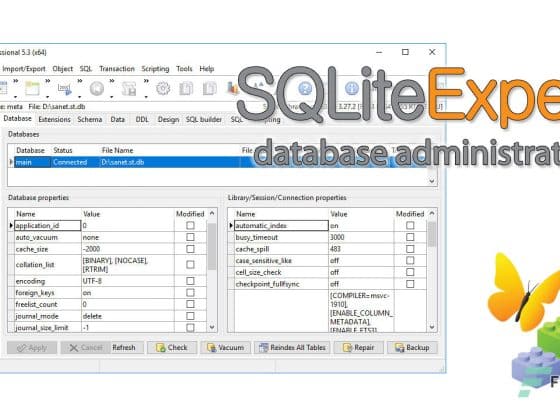This screenshot has width=560, height=420.
Task: Open the Help menu
Action: 206,69
